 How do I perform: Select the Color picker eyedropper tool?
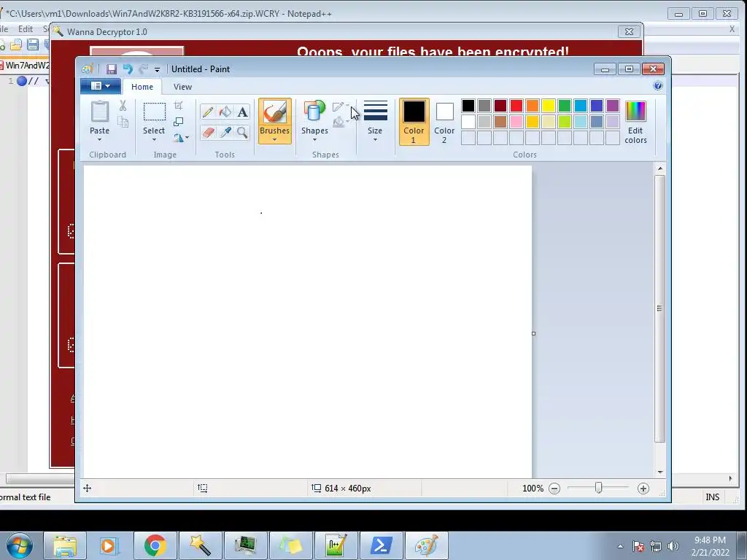click(x=225, y=133)
